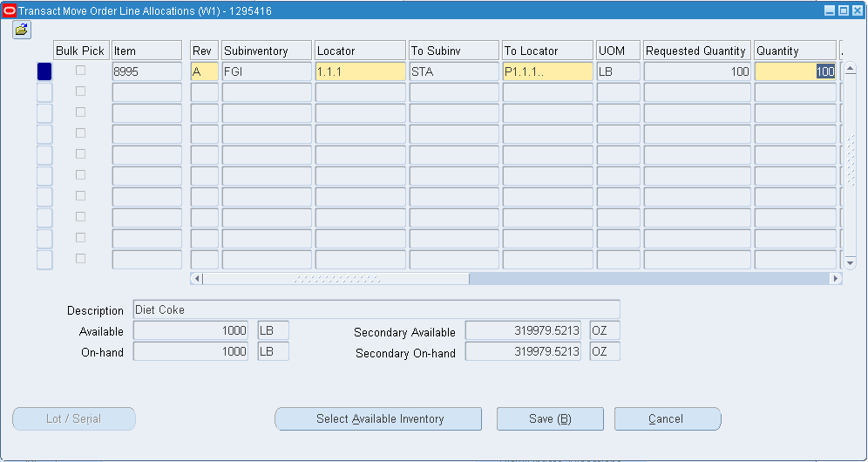
Task: Click the Select Available Inventory button
Action: coord(378,418)
